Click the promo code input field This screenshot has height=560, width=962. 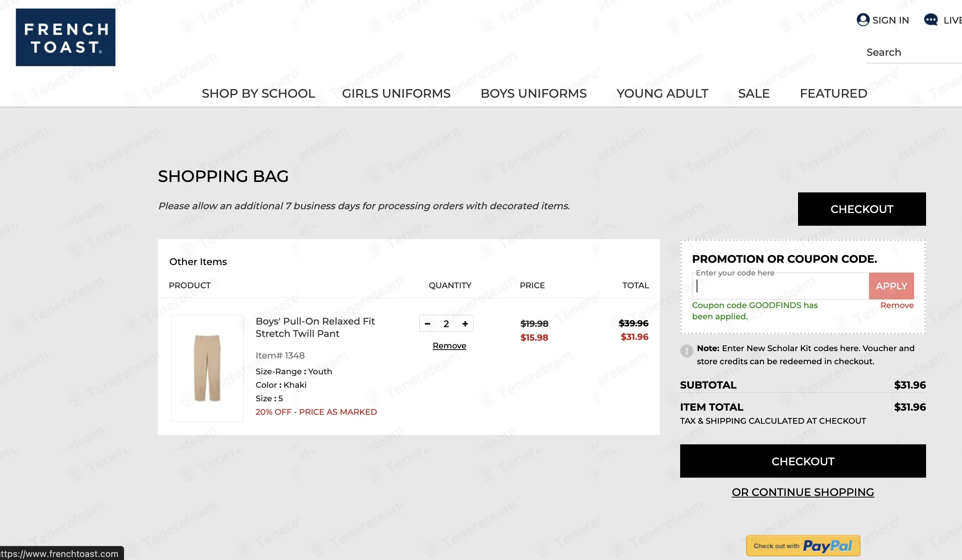780,286
